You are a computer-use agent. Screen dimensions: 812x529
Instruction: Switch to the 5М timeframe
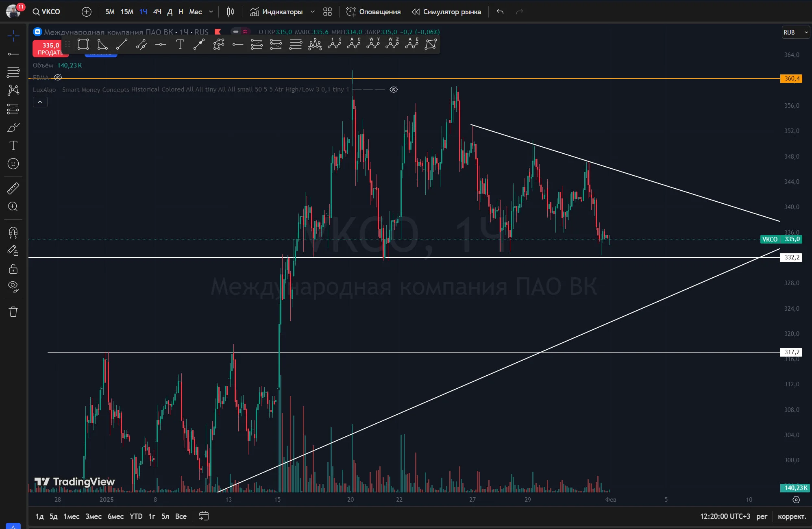pos(110,12)
